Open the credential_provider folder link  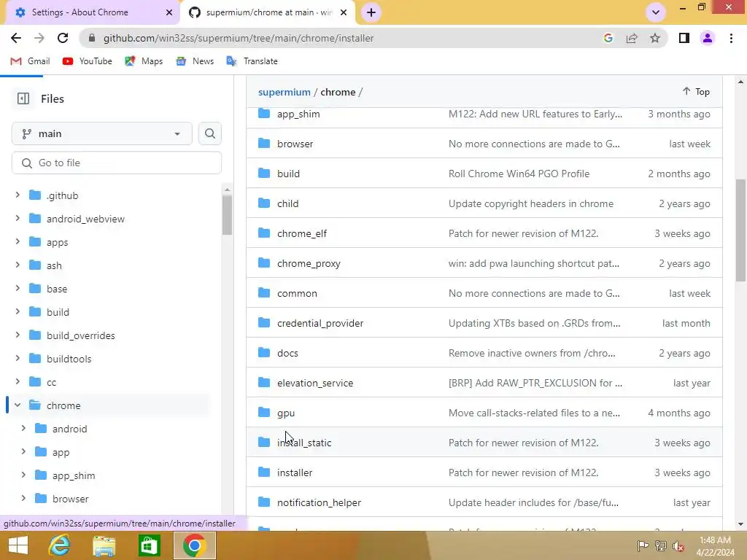click(320, 323)
